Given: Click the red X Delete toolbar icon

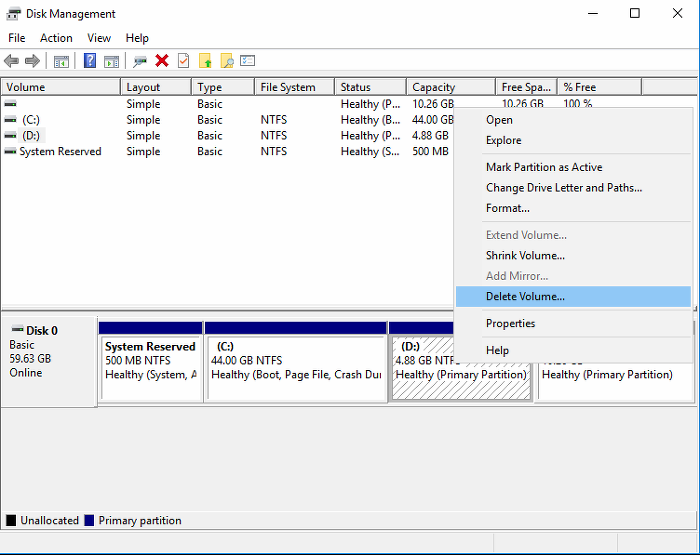Looking at the screenshot, I should coord(162,61).
